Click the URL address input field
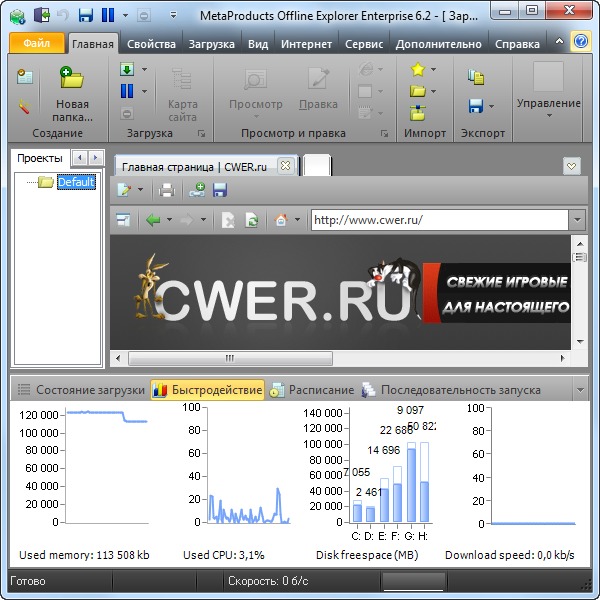 (438, 220)
